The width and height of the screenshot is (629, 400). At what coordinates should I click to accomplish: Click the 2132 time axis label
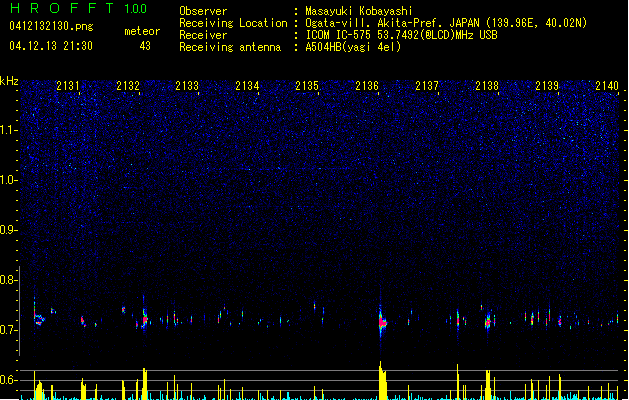[x=128, y=86]
